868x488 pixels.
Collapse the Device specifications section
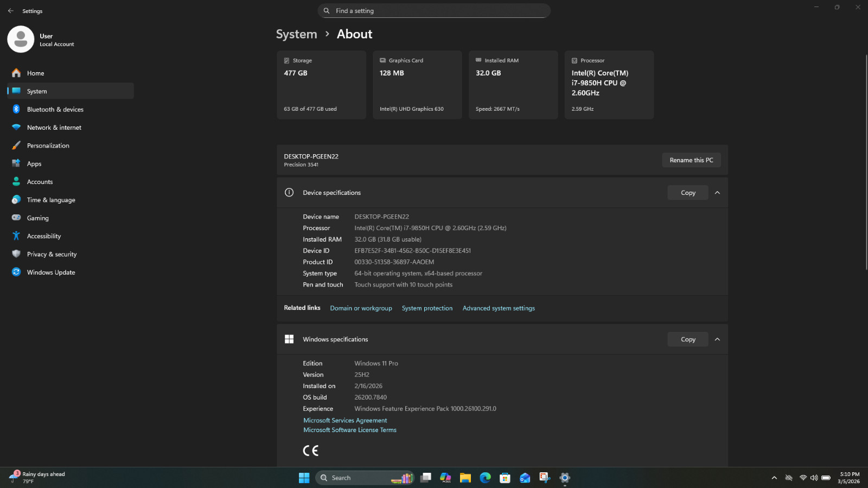717,193
